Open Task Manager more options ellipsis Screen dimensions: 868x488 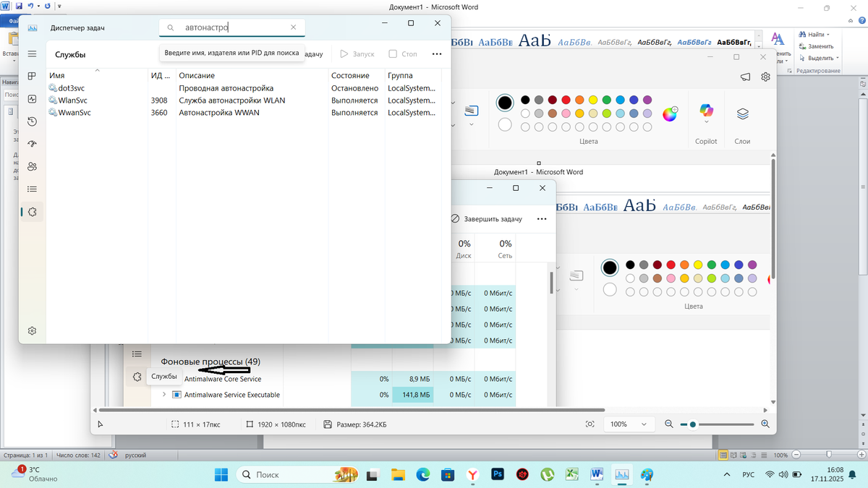[x=436, y=54]
